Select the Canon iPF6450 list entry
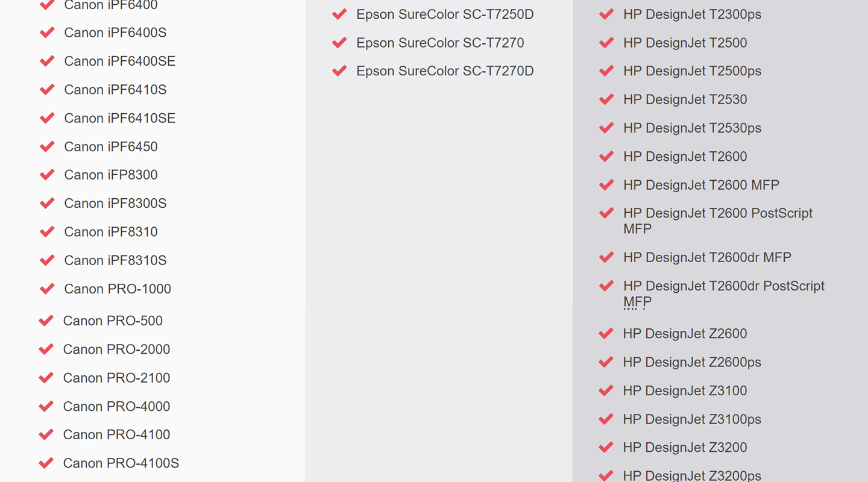 coord(111,146)
